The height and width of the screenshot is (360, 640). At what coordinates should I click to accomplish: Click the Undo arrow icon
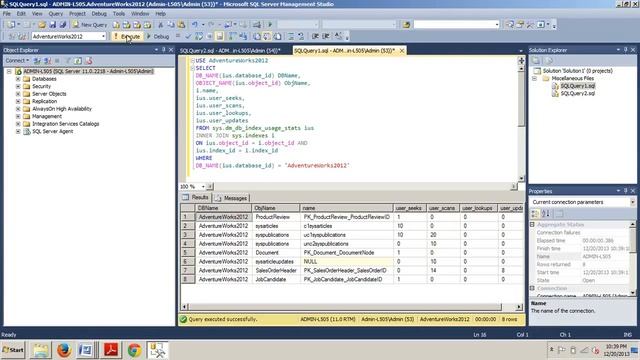point(195,25)
